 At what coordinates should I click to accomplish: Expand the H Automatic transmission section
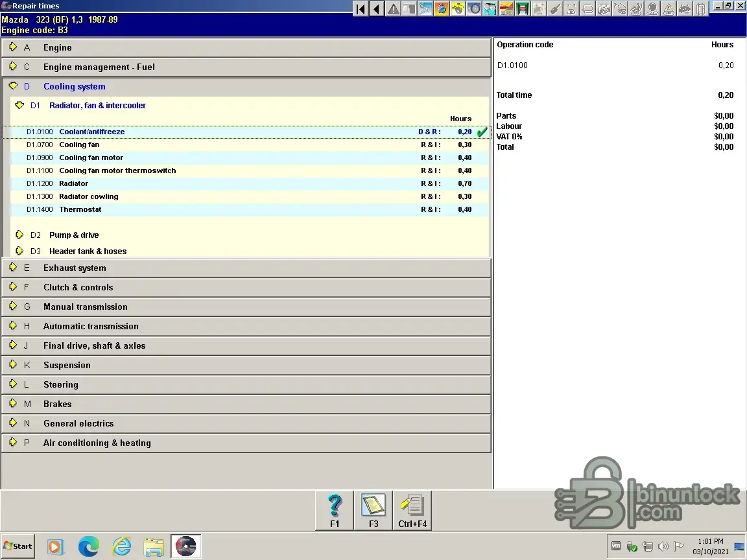point(246,326)
